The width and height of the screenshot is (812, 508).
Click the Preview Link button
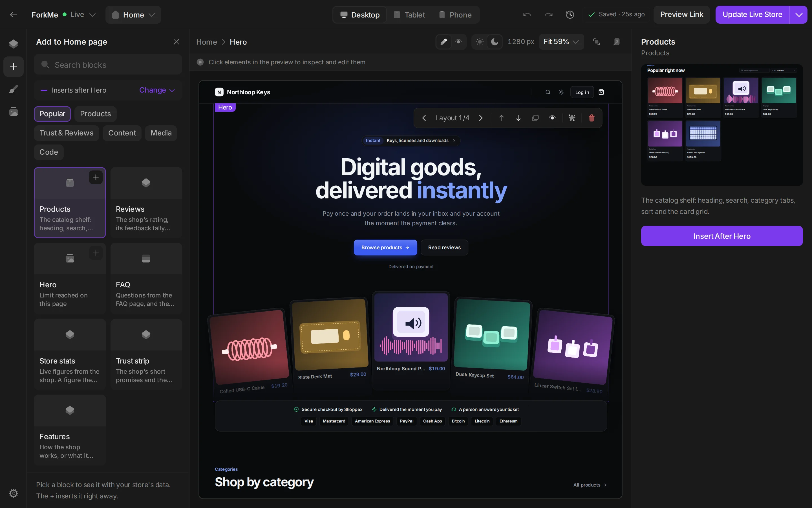(681, 14)
